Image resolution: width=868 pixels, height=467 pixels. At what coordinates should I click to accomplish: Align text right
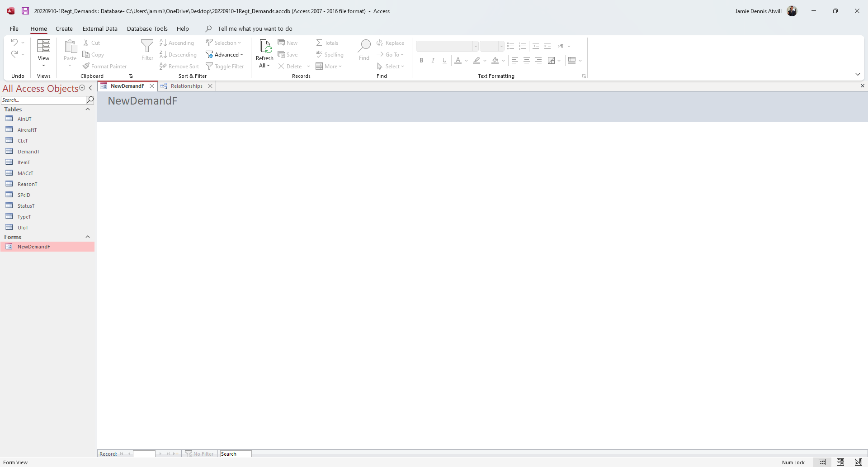coord(538,61)
